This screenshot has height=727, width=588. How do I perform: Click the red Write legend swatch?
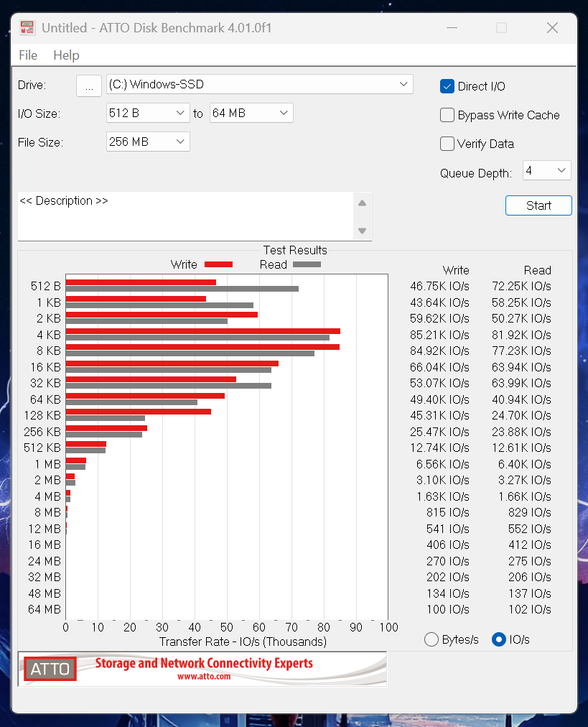pyautogui.click(x=219, y=264)
